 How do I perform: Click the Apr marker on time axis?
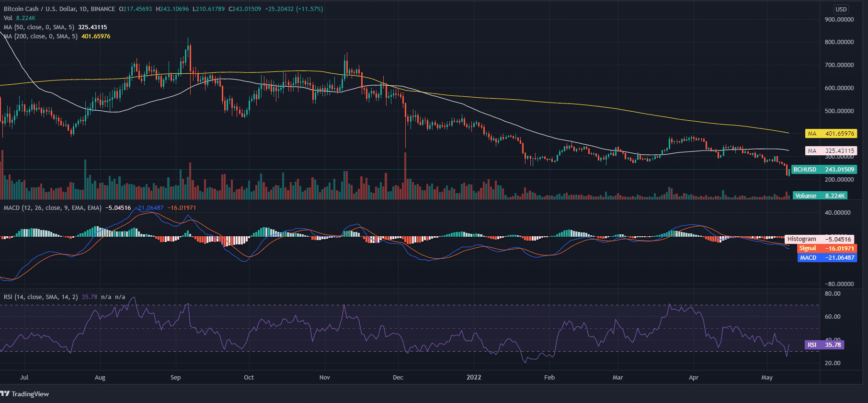tap(694, 378)
